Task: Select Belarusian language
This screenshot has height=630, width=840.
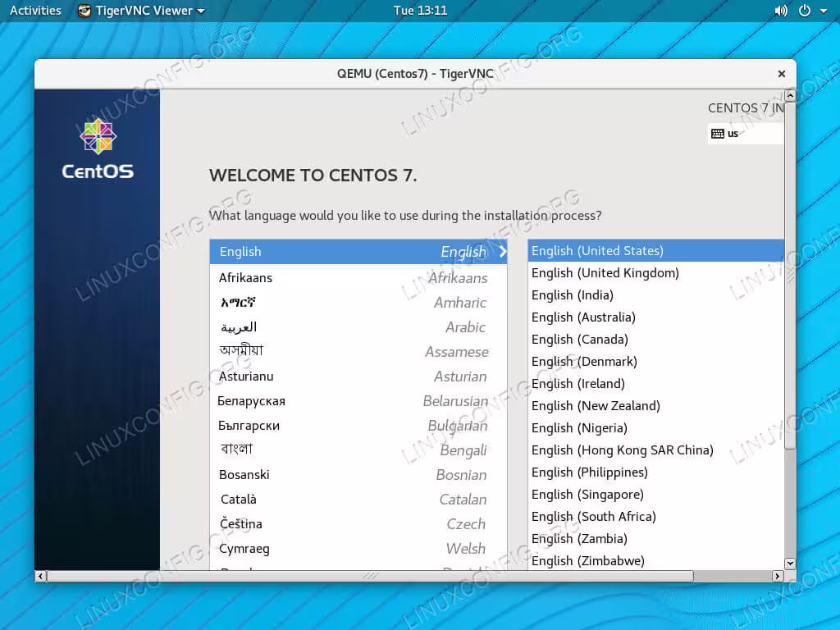Action: (x=358, y=401)
